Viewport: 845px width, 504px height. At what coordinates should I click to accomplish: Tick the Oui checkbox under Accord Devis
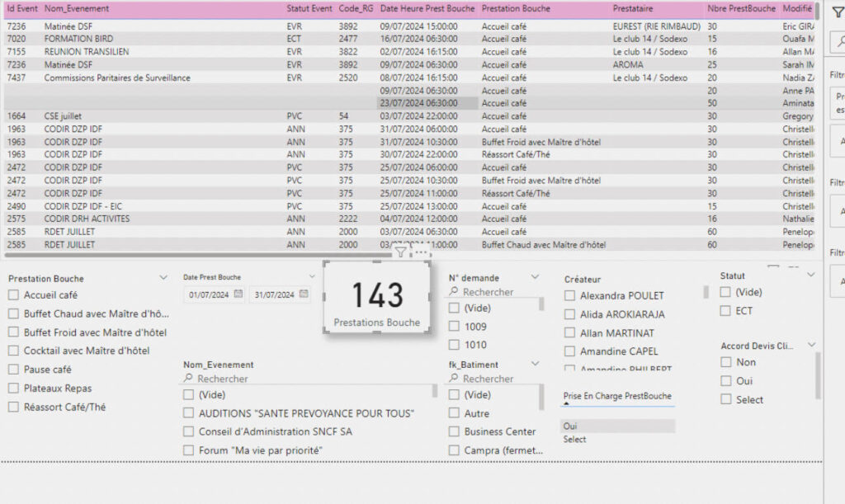[x=726, y=381]
